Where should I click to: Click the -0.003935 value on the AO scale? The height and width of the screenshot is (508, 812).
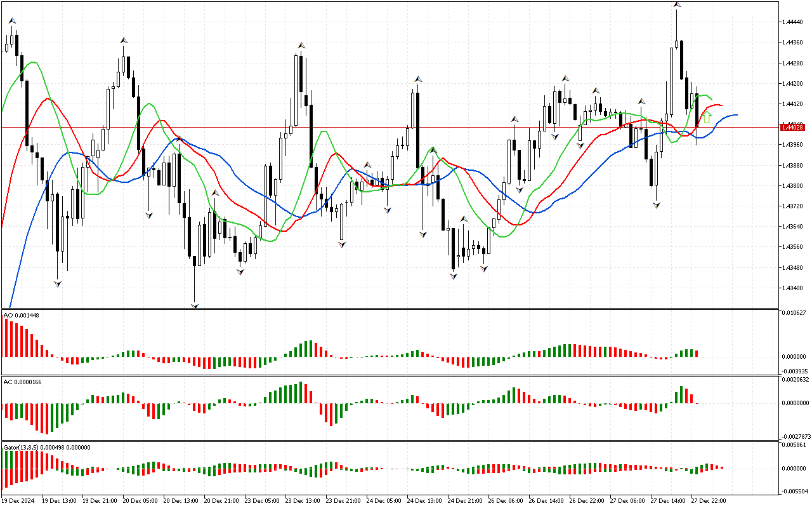[x=794, y=371]
